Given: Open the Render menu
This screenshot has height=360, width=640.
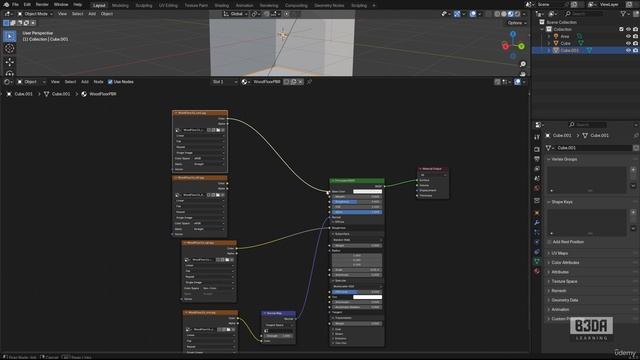Looking at the screenshot, I should tap(42, 4).
